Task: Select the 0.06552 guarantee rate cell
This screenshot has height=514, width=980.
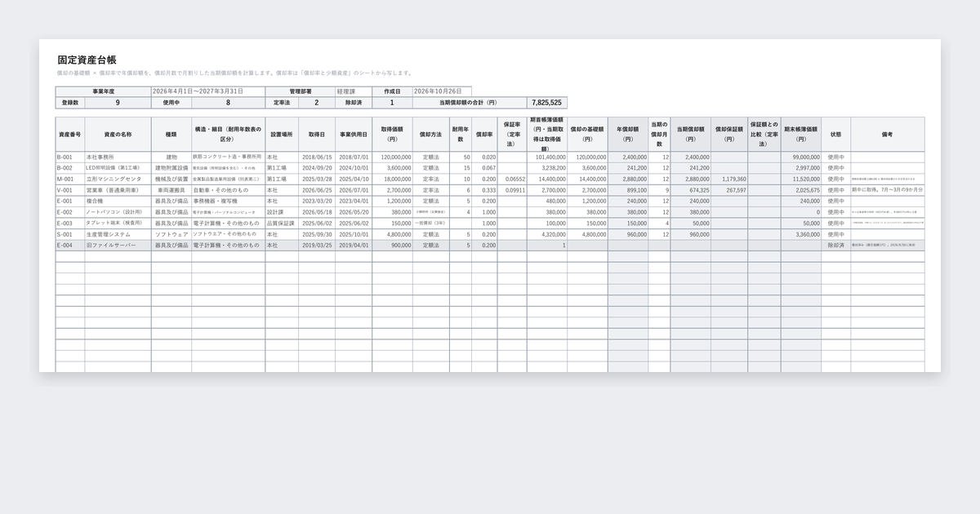Action: coord(512,179)
